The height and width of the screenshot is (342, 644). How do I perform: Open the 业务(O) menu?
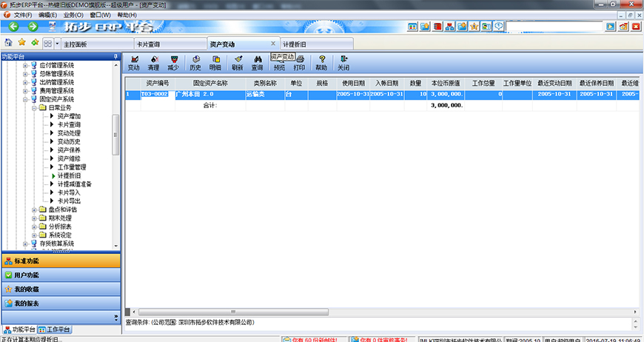(x=73, y=15)
